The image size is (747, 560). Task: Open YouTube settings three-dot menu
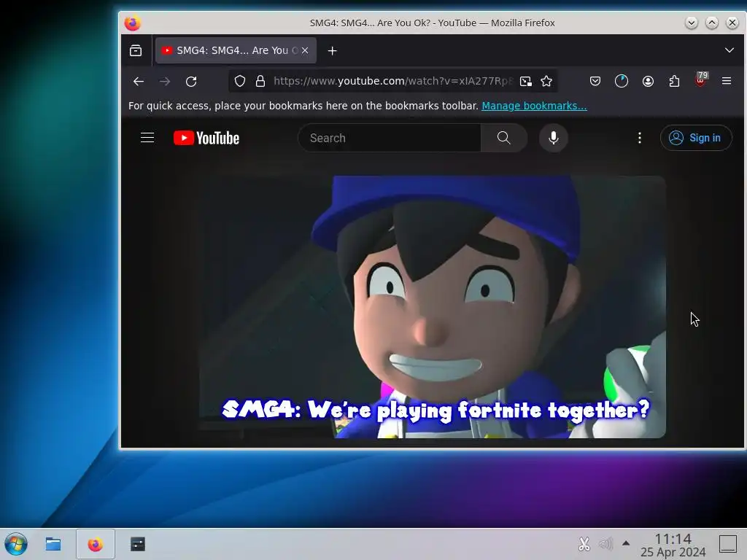(639, 138)
